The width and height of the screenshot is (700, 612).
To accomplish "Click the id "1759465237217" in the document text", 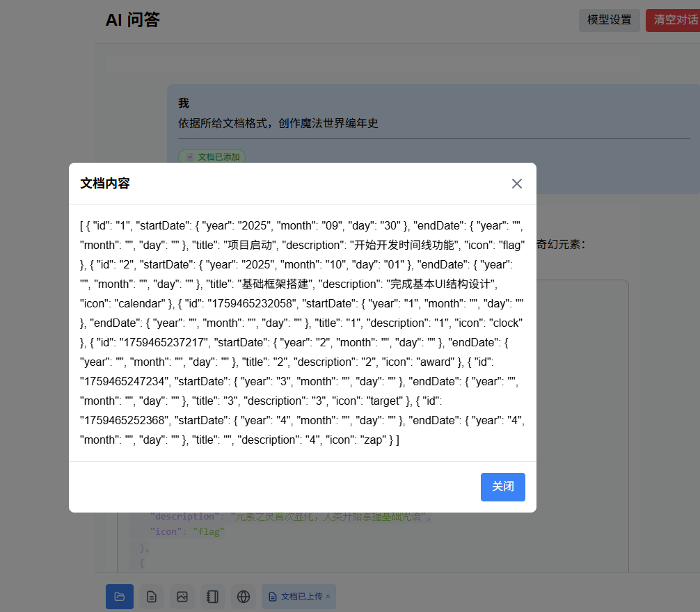I will (164, 343).
